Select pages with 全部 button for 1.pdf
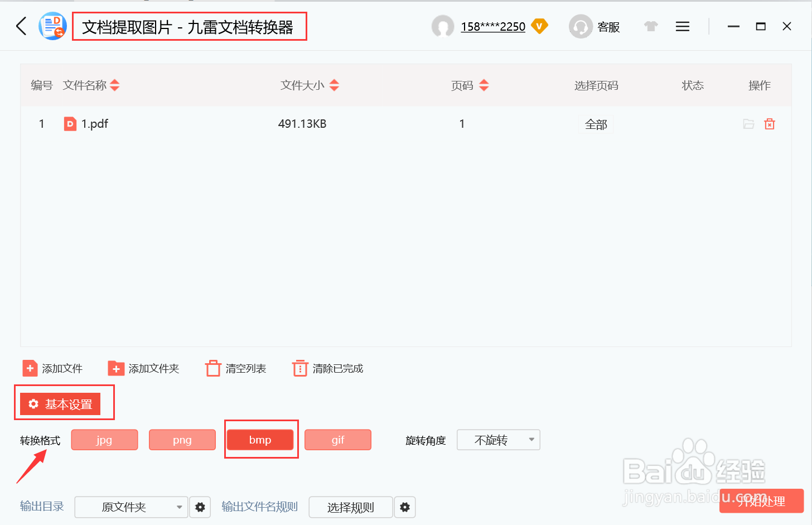The height and width of the screenshot is (525, 812). click(x=596, y=124)
